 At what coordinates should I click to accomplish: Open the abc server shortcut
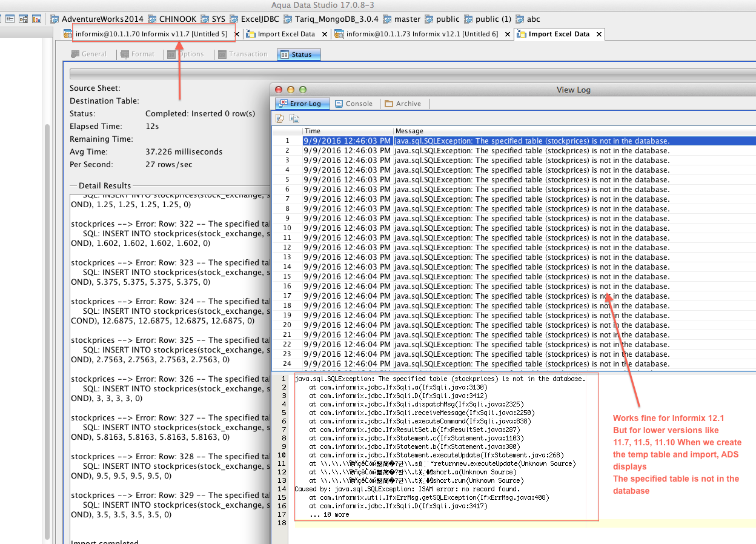[x=527, y=19]
